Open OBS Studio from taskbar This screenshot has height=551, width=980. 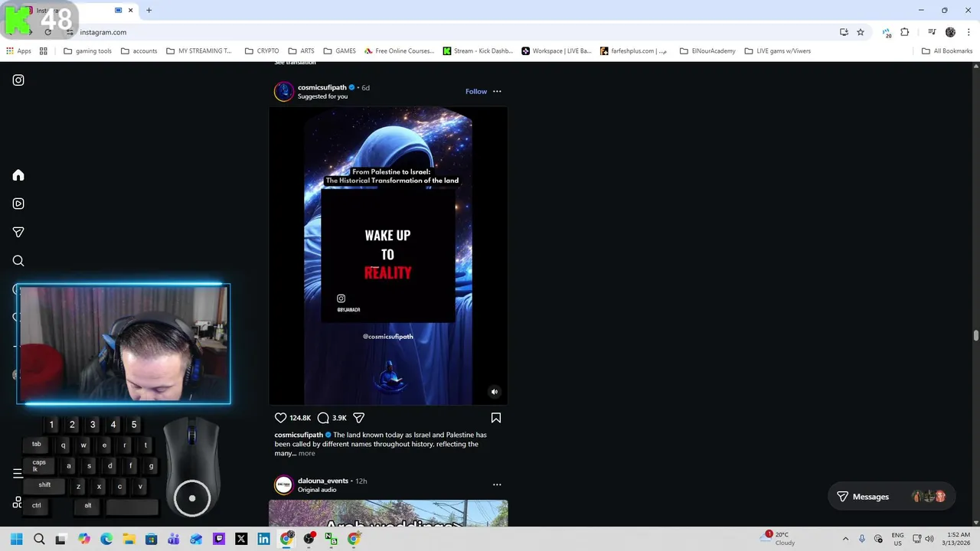tap(309, 539)
